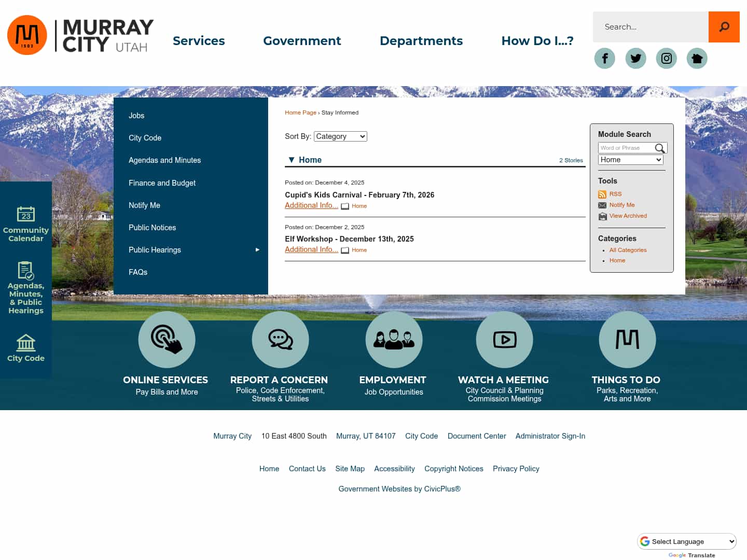Run the search with the magnifier button
This screenshot has width=747, height=560.
point(724,26)
